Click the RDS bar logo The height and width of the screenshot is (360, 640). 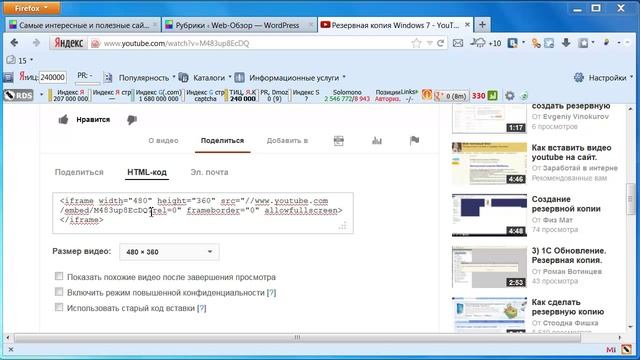pyautogui.click(x=18, y=96)
